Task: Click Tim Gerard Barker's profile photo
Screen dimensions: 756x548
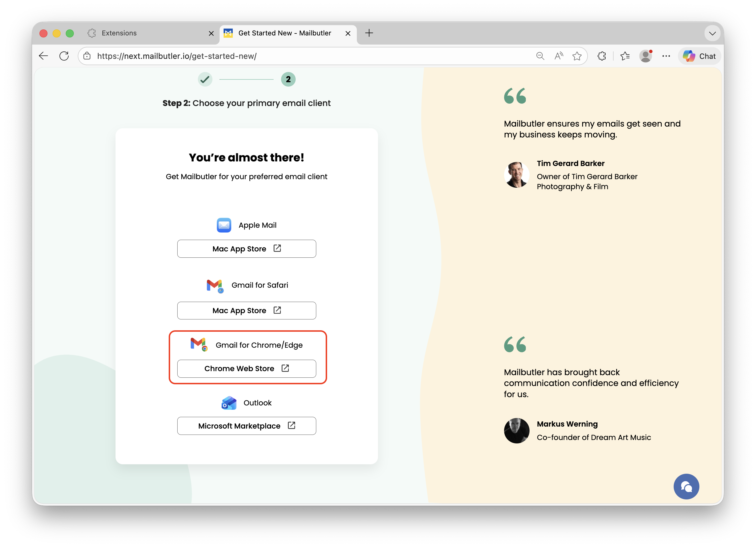Action: point(516,175)
